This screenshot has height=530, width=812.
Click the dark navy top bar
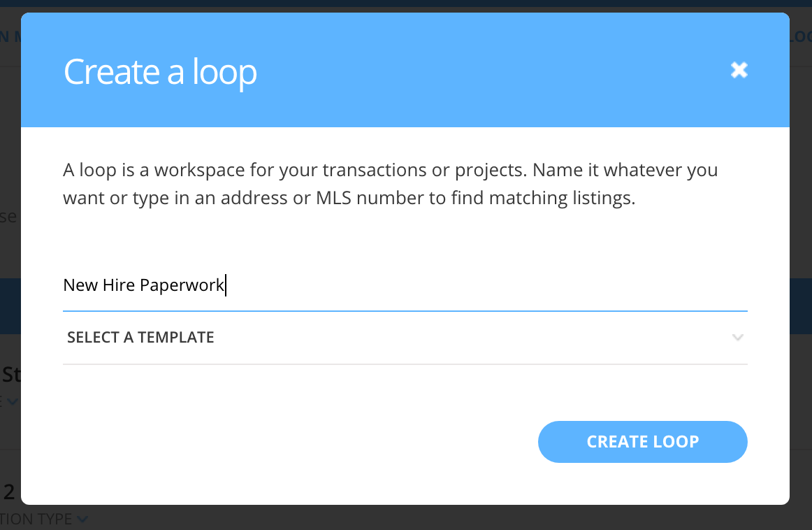click(405, 3)
